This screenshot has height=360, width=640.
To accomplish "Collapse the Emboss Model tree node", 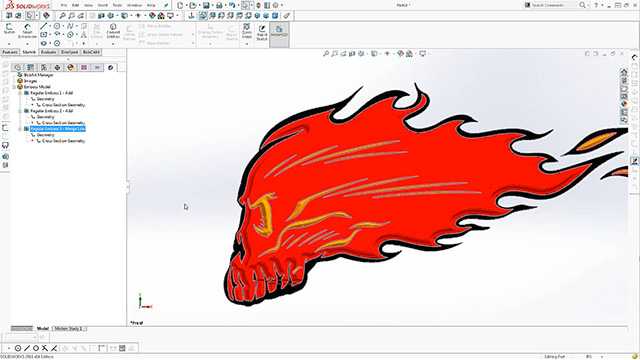I will click(14, 87).
